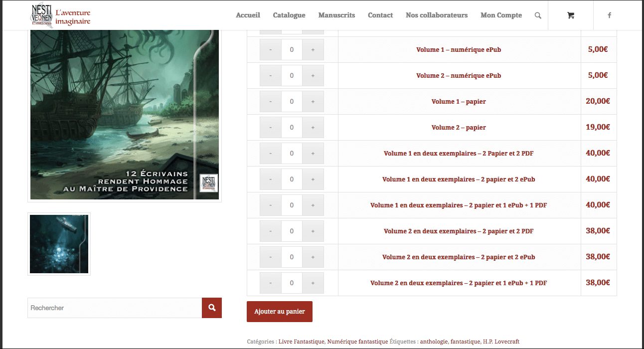Open Nos collaborateurs page
The image size is (644, 349).
tap(437, 15)
